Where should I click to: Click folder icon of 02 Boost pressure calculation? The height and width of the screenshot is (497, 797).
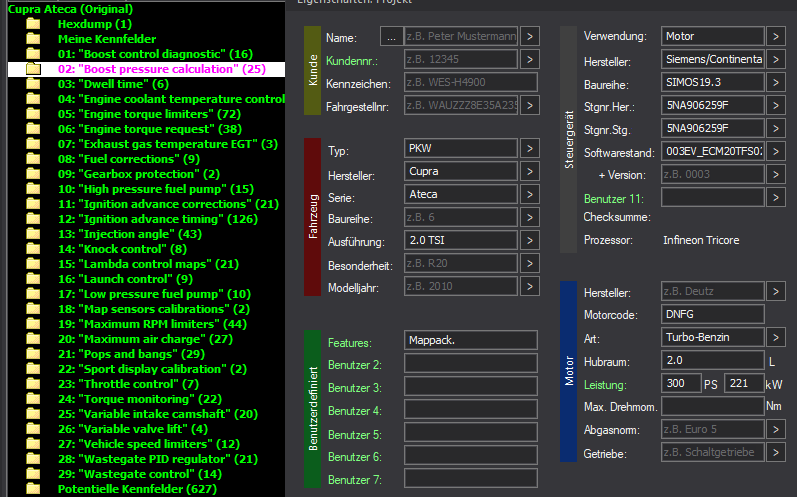click(34, 69)
